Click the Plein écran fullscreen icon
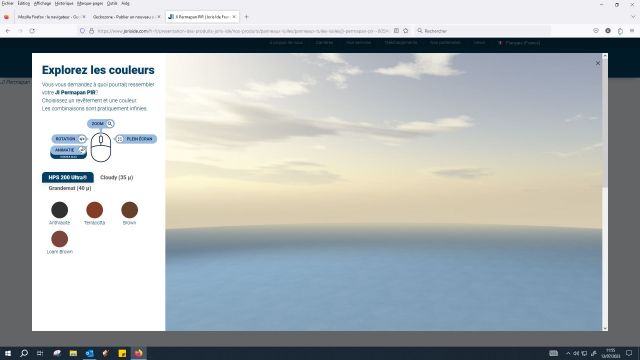Screen dimensions: 640x360 pyautogui.click(x=120, y=139)
